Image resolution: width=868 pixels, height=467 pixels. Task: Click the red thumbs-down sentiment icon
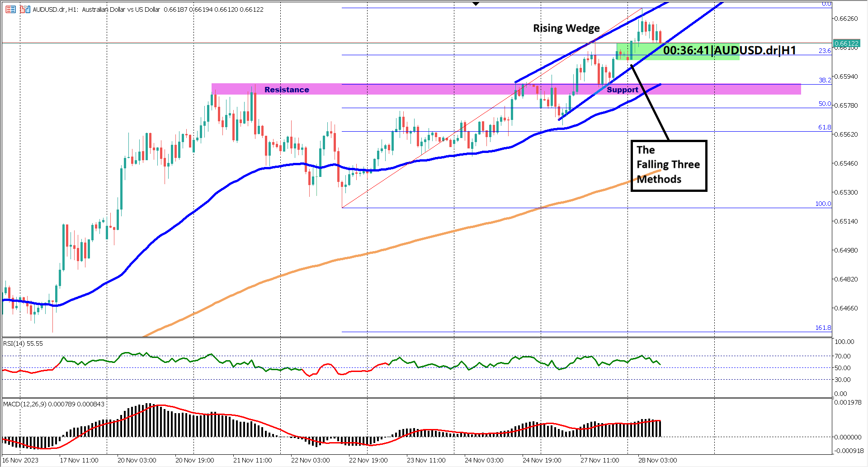[x=22, y=10]
